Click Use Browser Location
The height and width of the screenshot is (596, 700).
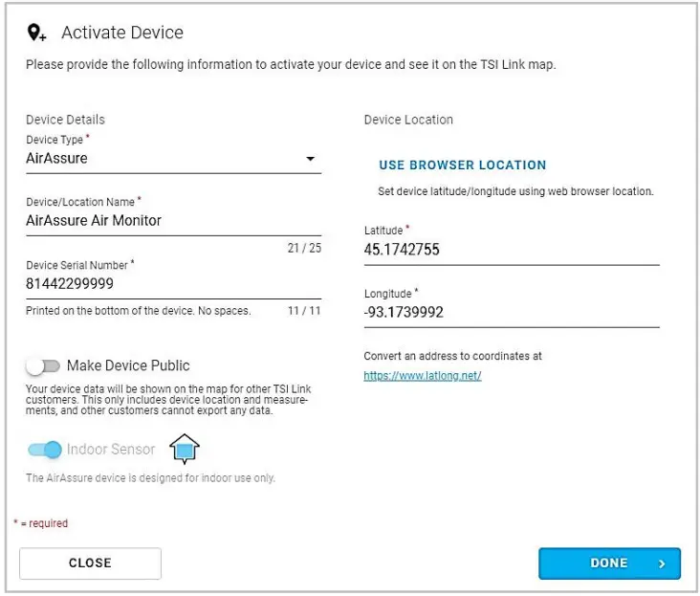[x=462, y=166]
